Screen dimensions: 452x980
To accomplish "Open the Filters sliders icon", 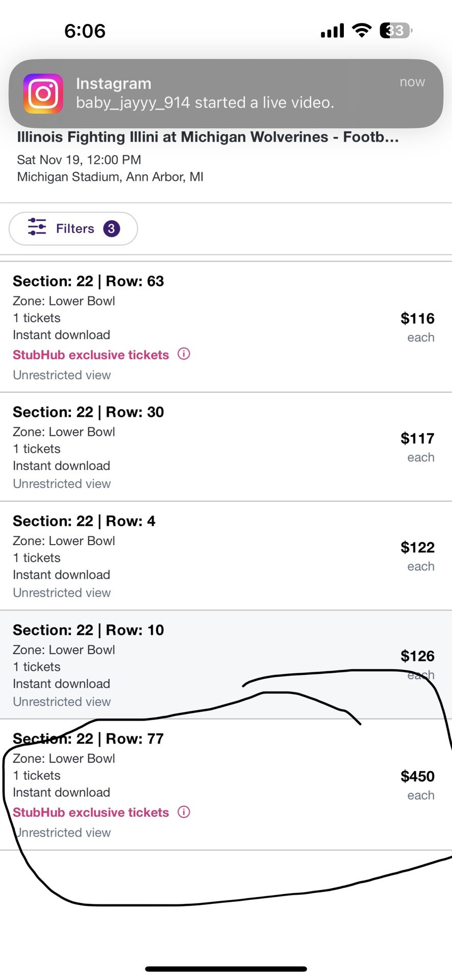I will coord(37,227).
